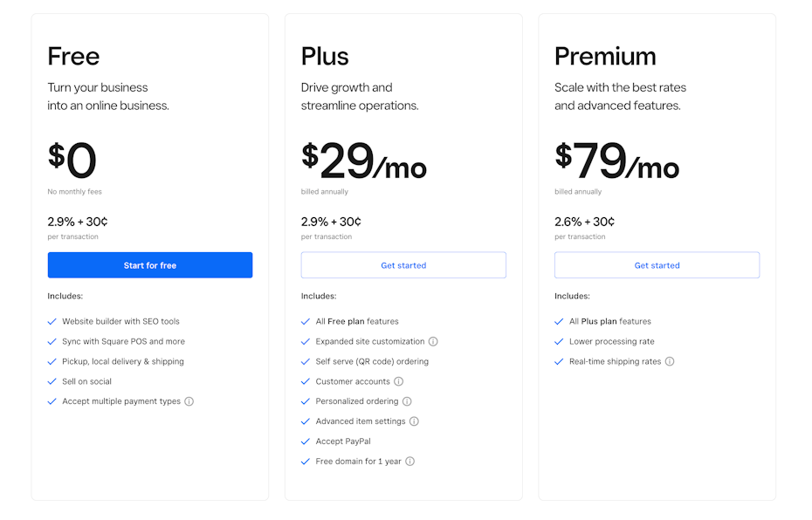View details for Free domain for 1 year
Image resolution: width=812 pixels, height=520 pixels.
tap(409, 461)
